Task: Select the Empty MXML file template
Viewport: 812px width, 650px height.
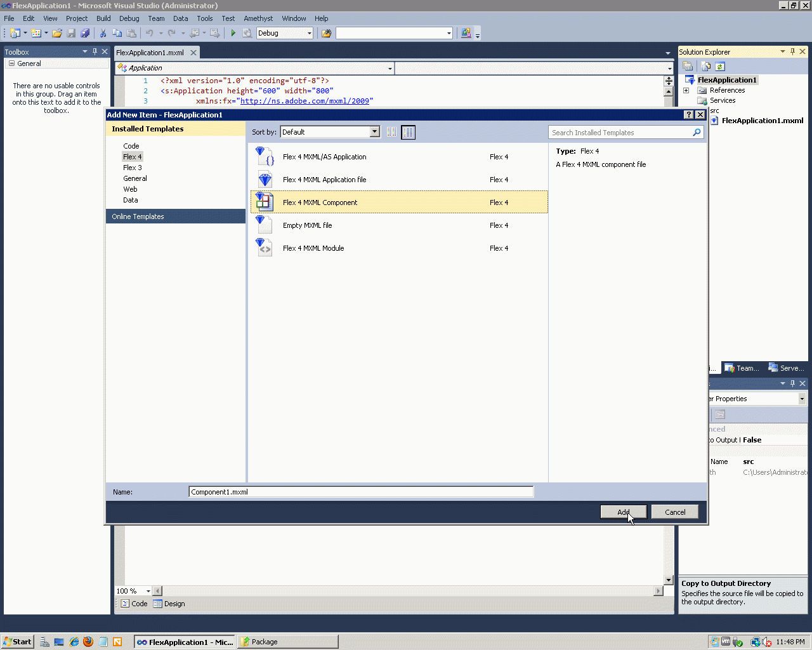Action: tap(399, 225)
